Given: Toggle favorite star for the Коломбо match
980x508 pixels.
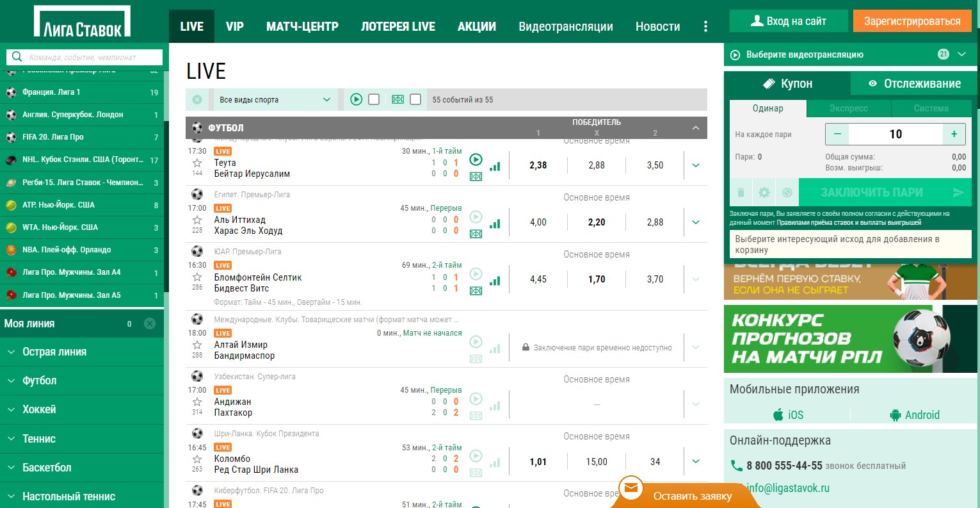Looking at the screenshot, I should [x=197, y=459].
